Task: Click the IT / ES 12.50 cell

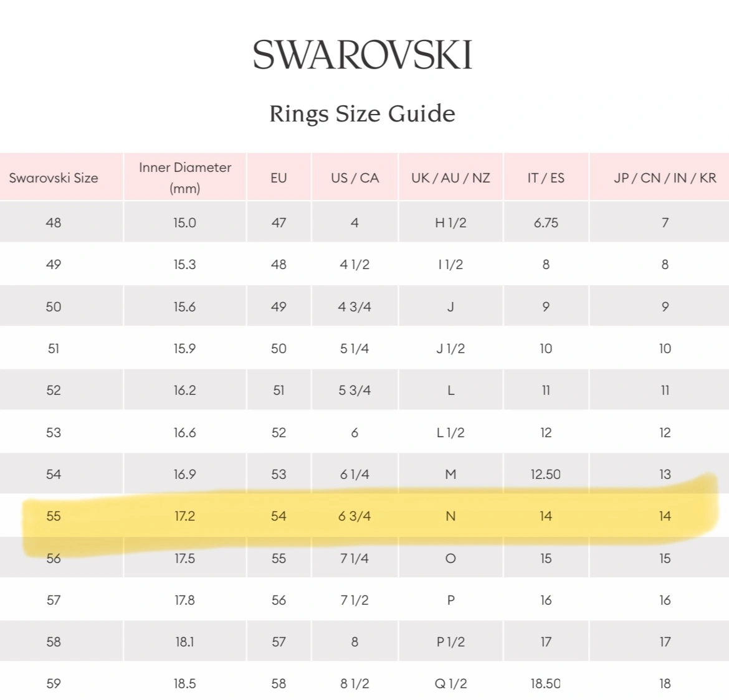Action: pos(546,474)
